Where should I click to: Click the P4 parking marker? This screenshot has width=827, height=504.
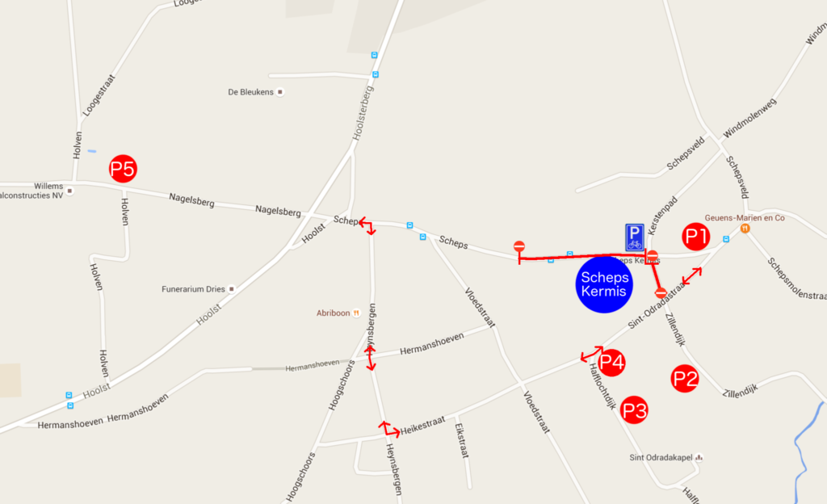(612, 362)
